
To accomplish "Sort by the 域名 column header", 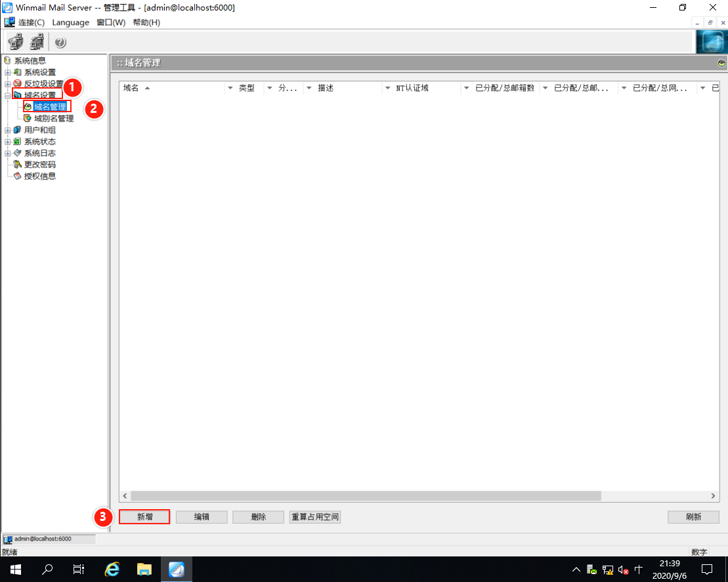I will tap(172, 88).
